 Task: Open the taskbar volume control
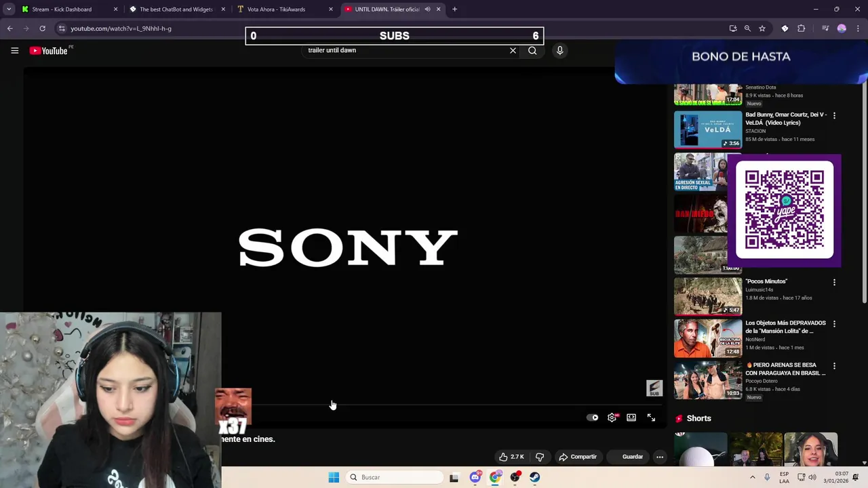(x=813, y=477)
